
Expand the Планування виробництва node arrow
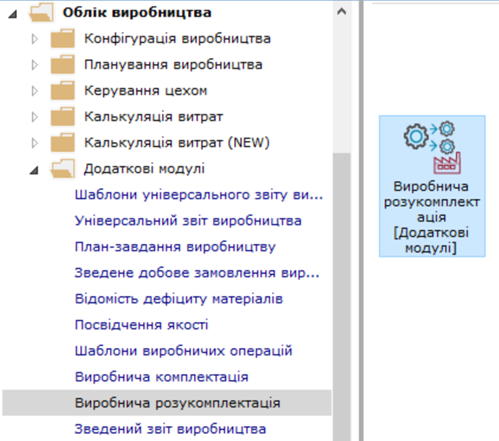[34, 65]
